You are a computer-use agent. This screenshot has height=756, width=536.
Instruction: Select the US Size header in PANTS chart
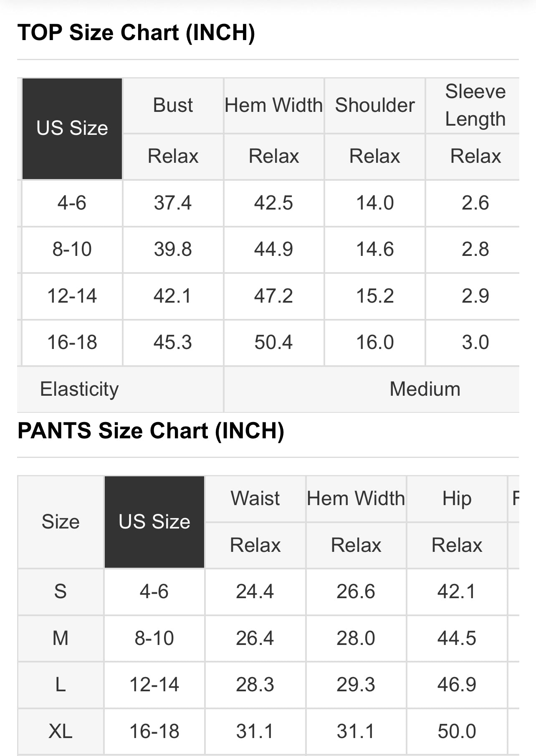click(x=154, y=522)
